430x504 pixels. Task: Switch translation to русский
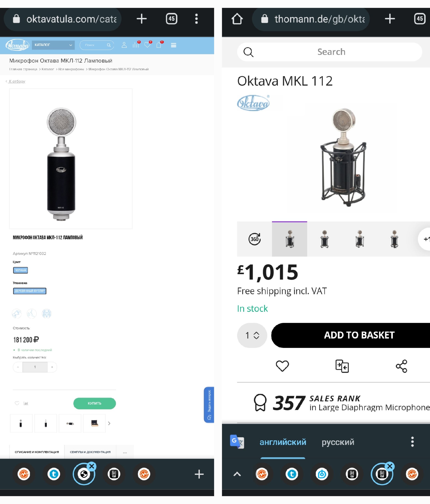point(338,442)
